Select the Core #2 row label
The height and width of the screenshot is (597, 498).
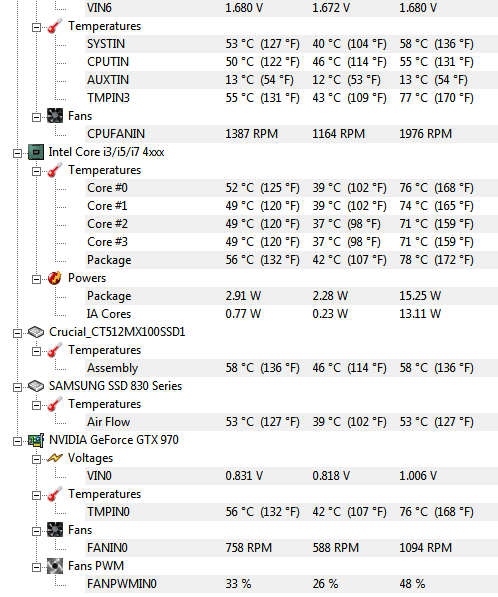(107, 224)
